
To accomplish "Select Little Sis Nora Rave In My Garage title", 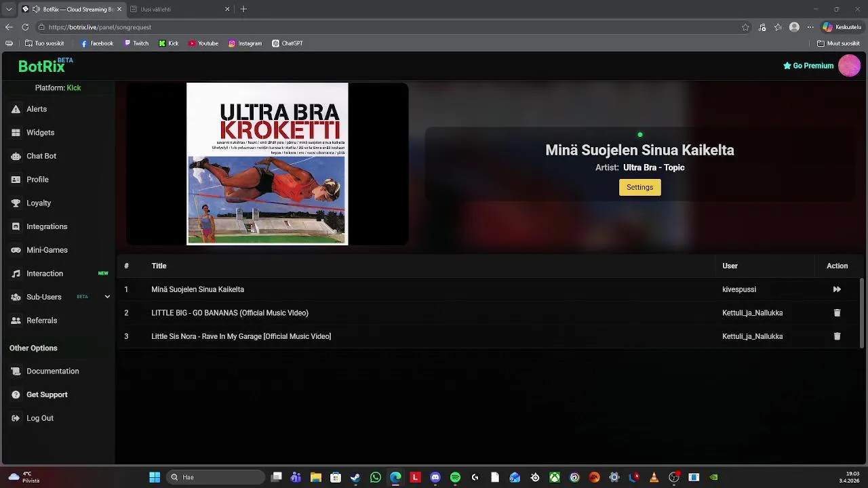I will pos(241,336).
